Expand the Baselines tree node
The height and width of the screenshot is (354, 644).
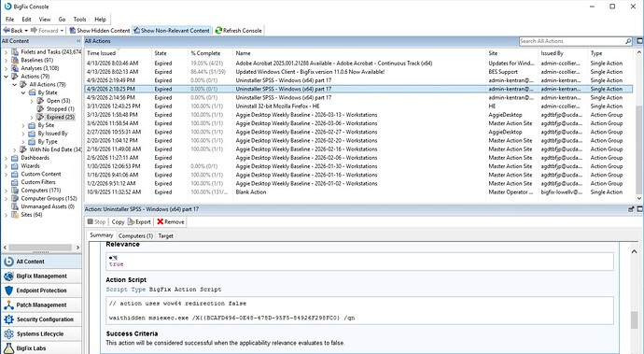(7, 61)
